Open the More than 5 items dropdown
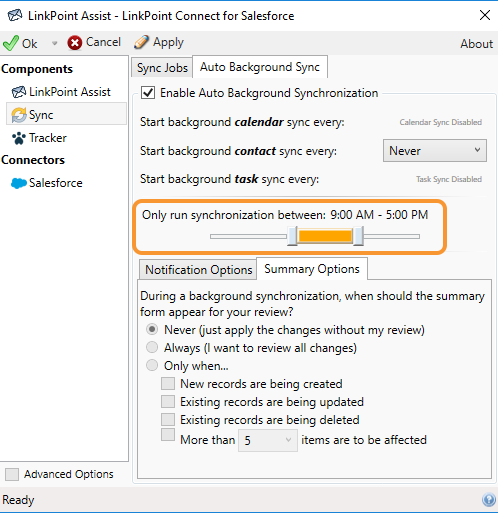The height and width of the screenshot is (513, 498). (268, 440)
